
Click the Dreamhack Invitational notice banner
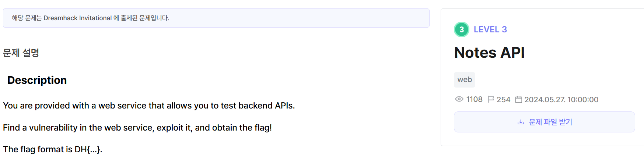216,18
